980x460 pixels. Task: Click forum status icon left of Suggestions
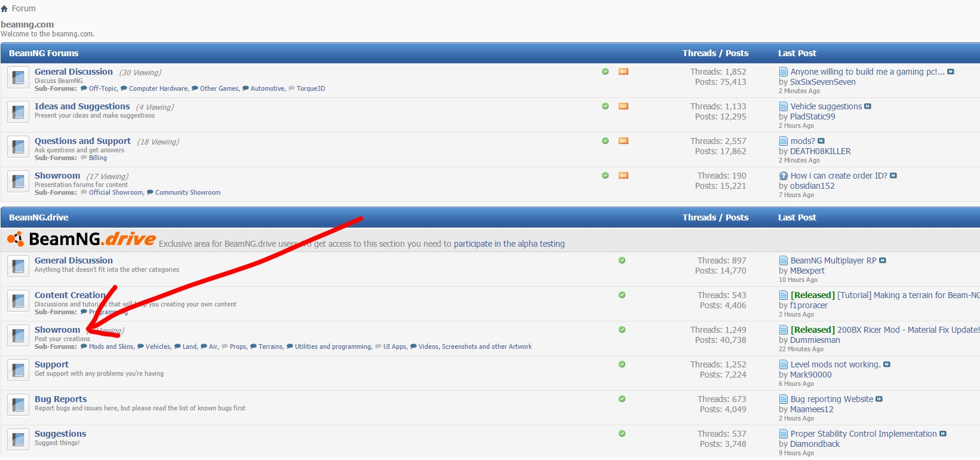(19, 439)
